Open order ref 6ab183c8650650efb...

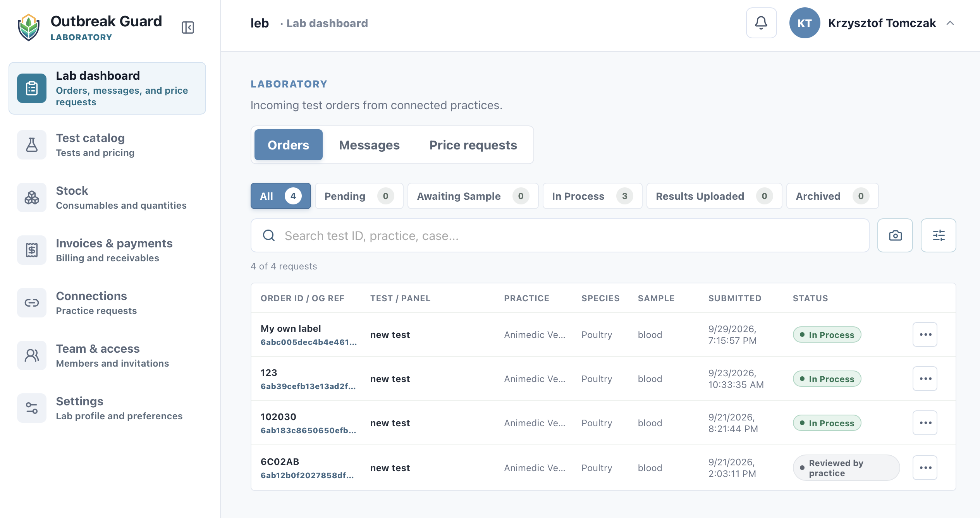(308, 431)
